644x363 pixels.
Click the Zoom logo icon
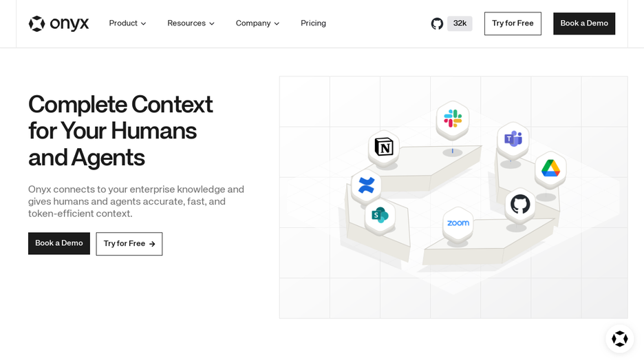click(x=458, y=222)
